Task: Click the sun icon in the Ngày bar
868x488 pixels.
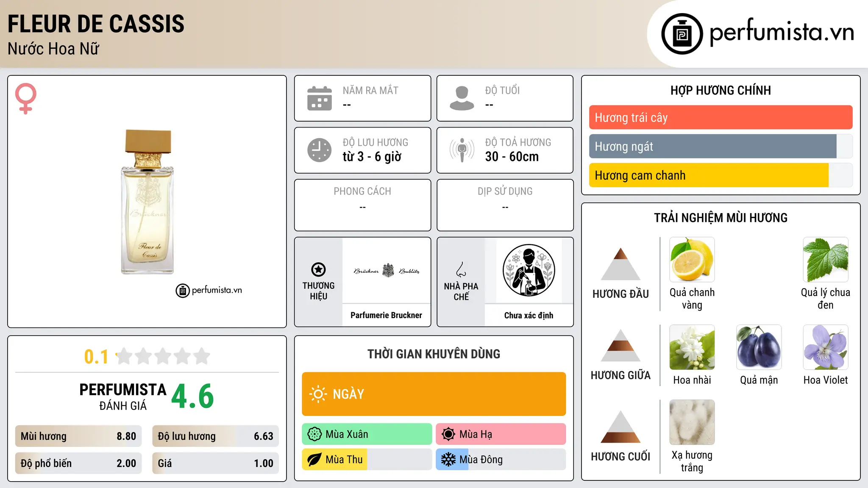Action: 318,394
